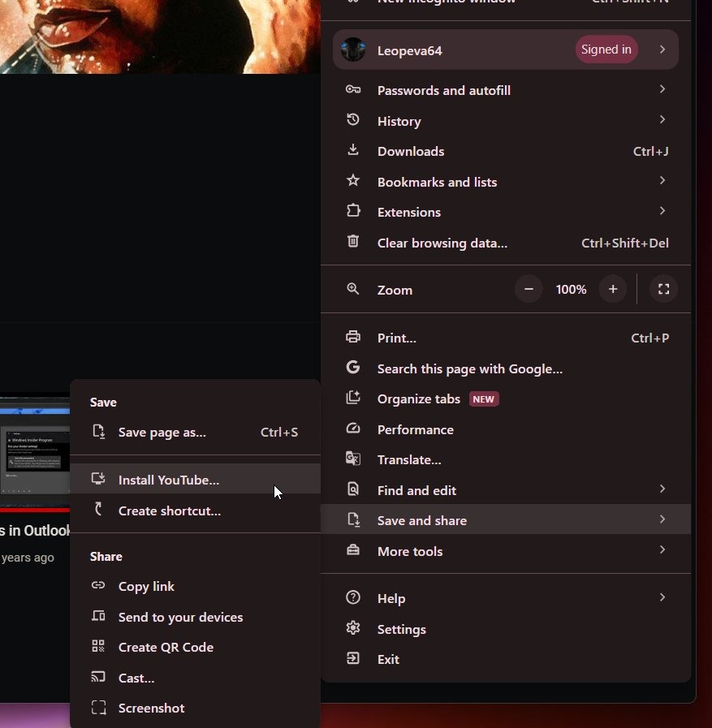The image size is (712, 728).
Task: Click the Bookmarks and lists star icon
Action: point(353,180)
